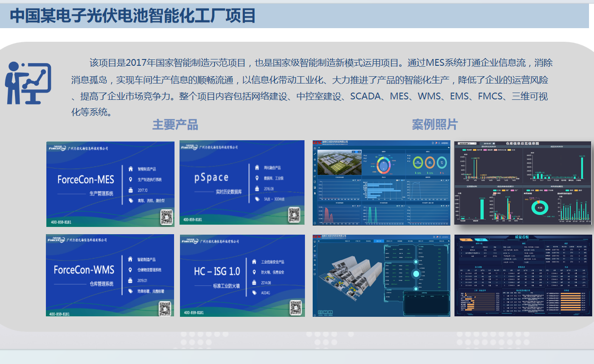Click the ForceCon logo on the ForceCon-MES card
The width and height of the screenshot is (594, 364).
[56, 148]
